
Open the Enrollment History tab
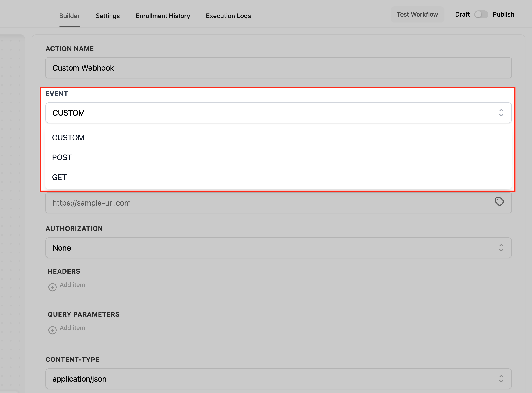163,16
